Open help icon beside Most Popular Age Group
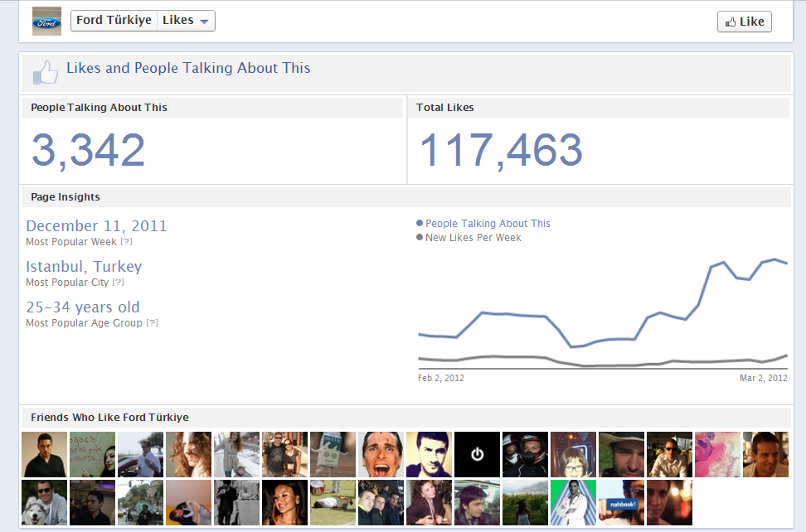 point(152,323)
